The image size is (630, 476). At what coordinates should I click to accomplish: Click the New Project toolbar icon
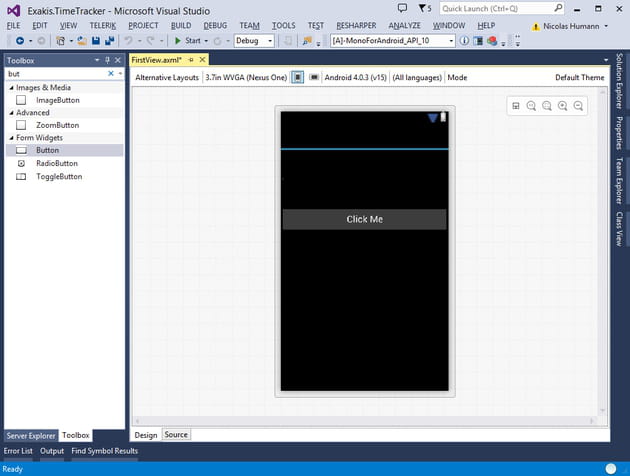[61, 41]
